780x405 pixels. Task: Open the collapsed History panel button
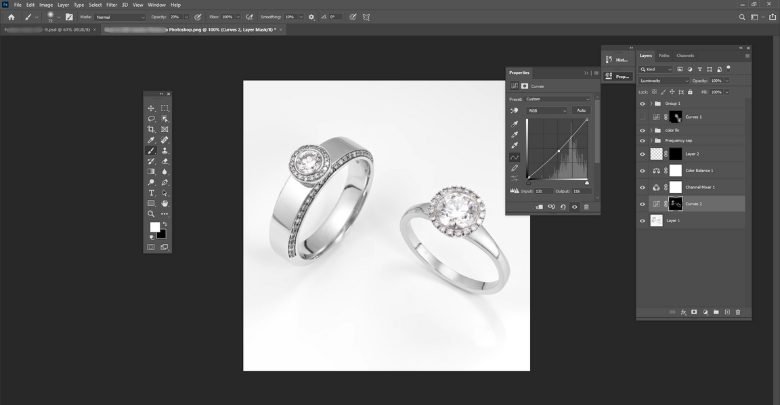tap(617, 60)
